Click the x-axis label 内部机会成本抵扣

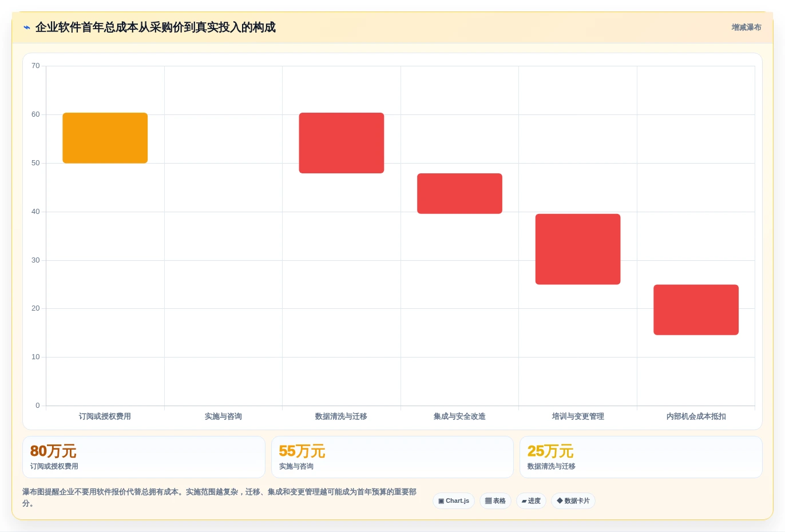696,416
